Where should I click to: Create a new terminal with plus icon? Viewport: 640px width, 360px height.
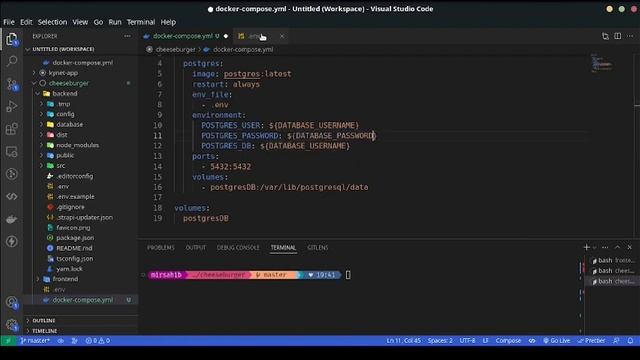[587, 247]
